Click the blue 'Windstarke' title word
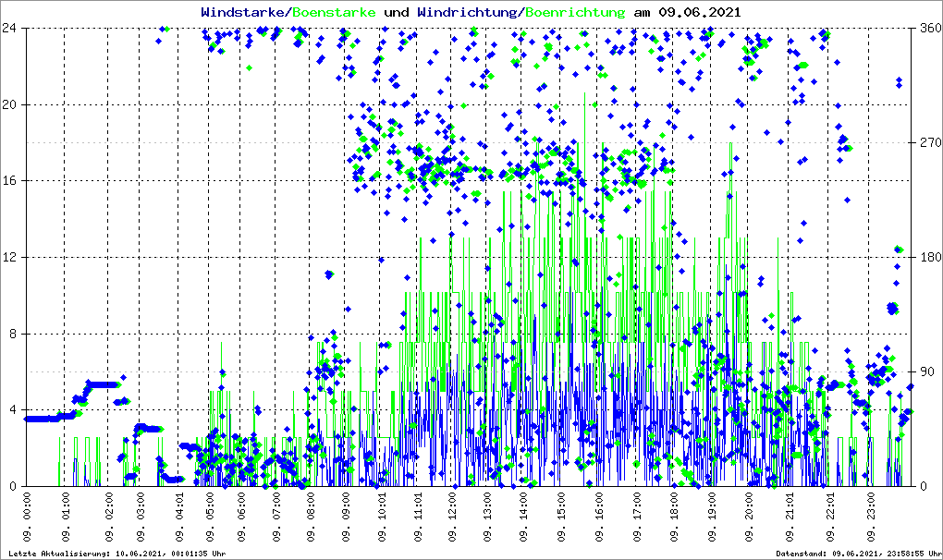Viewport: 943px width, 560px height. pos(244,12)
